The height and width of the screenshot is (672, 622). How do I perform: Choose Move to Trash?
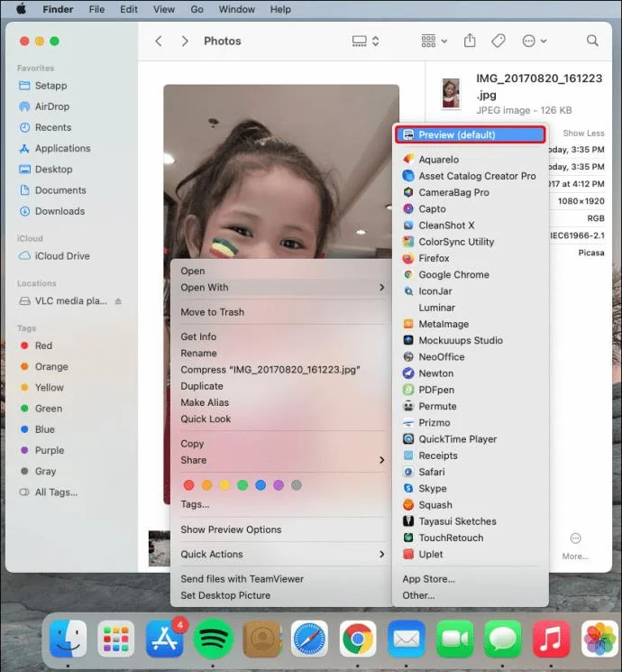pyautogui.click(x=280, y=312)
